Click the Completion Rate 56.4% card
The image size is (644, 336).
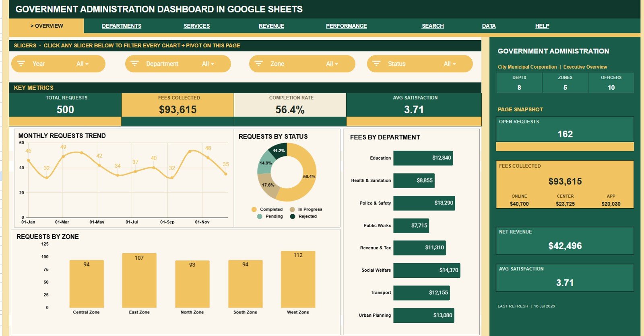(x=290, y=105)
